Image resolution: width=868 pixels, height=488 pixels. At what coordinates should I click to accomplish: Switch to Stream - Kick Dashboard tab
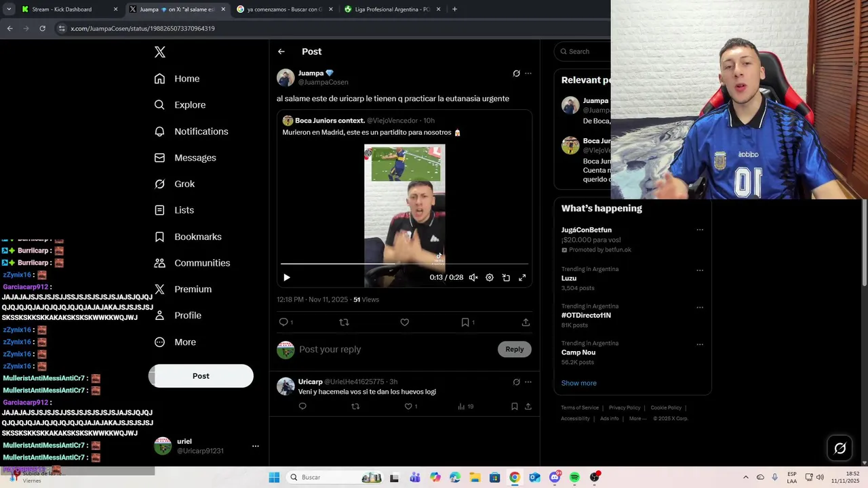pos(69,9)
